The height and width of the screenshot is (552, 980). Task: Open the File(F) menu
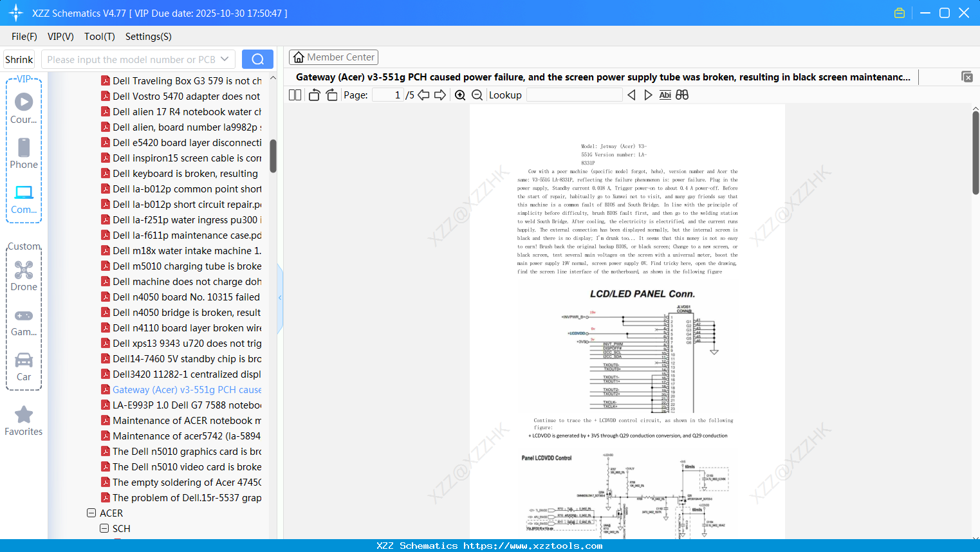[x=24, y=37]
